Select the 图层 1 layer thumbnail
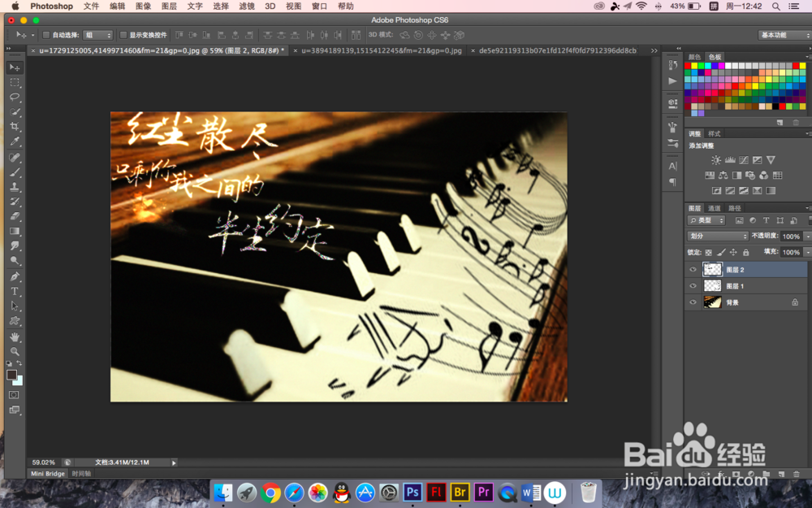 (712, 286)
